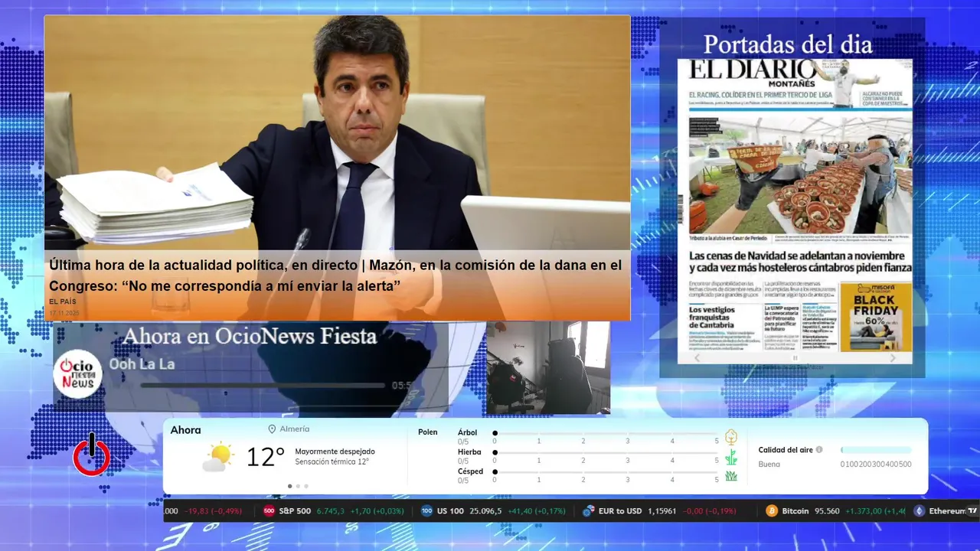Click the Césped lawn pollen icon

point(731,476)
